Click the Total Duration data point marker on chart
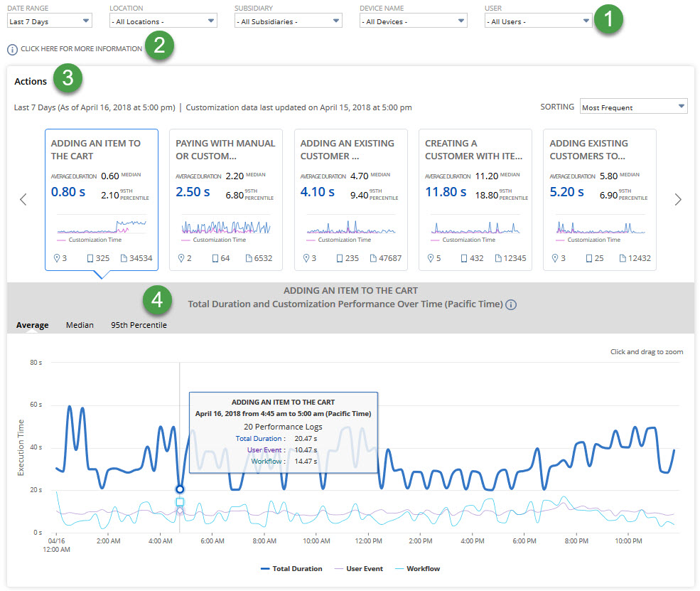This screenshot has height=591, width=700. (180, 489)
